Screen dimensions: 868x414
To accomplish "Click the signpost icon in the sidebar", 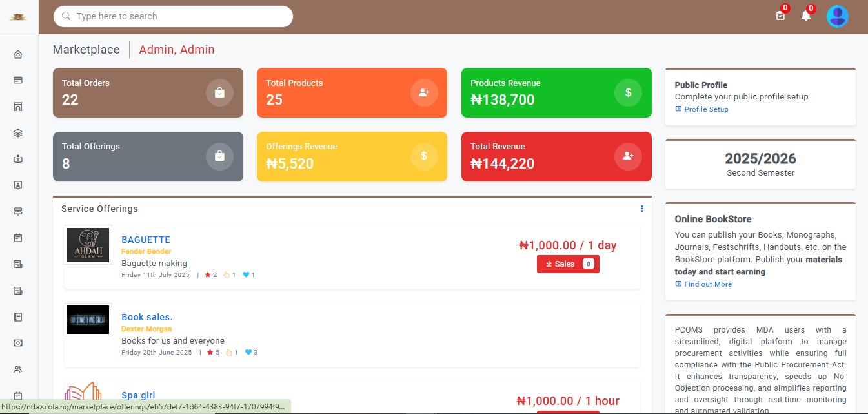I will 18,212.
